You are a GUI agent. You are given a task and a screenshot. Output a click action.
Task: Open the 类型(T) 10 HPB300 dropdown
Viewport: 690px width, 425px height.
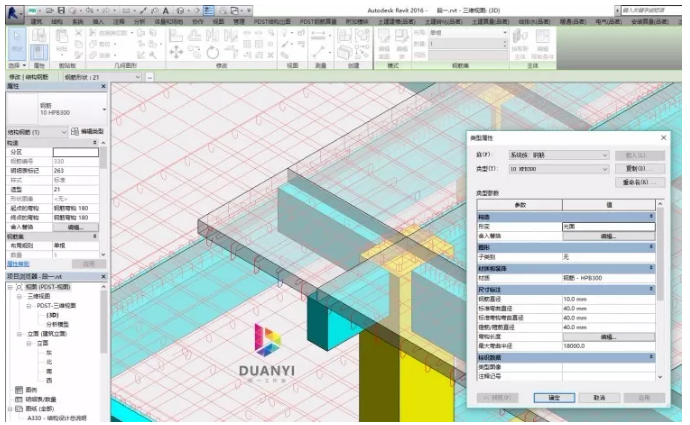pyautogui.click(x=558, y=169)
